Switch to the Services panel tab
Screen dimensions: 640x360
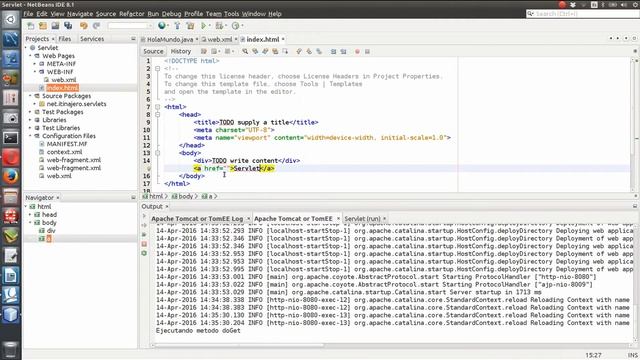tap(92, 39)
